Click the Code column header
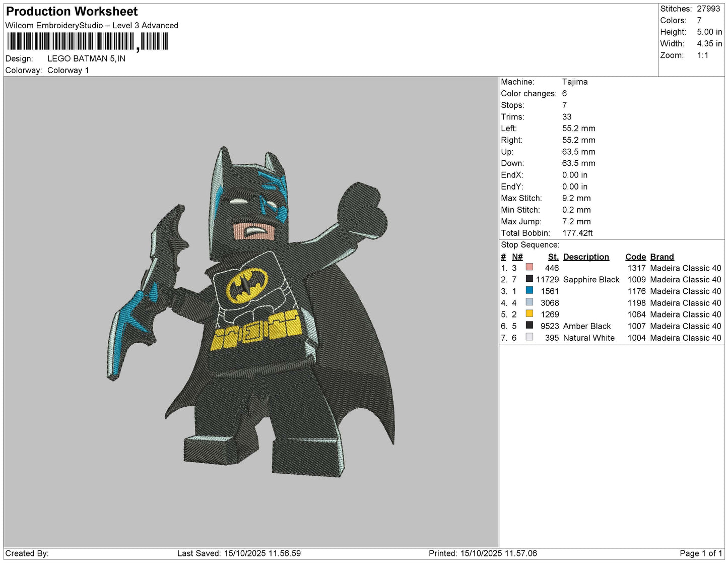 [635, 257]
